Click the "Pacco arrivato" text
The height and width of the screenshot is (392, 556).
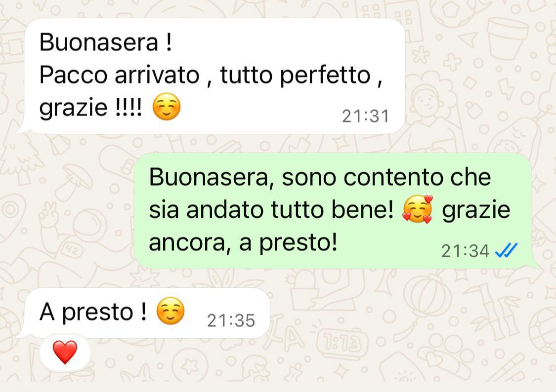120,75
